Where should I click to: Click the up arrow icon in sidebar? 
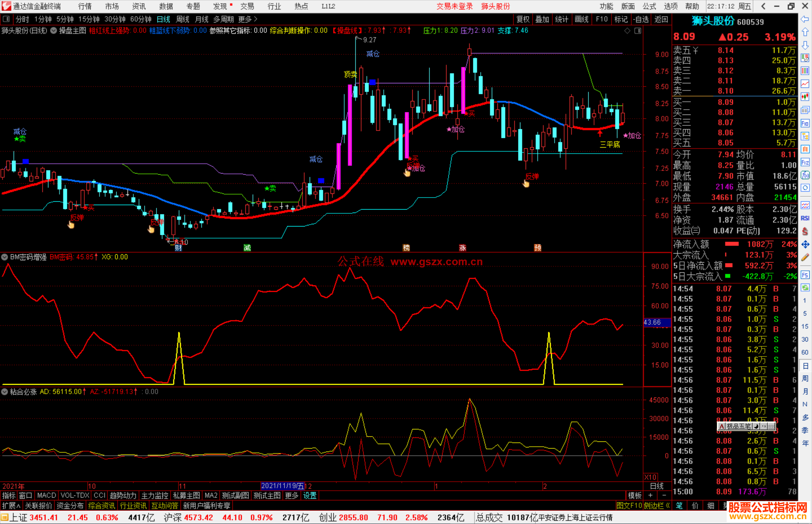[x=805, y=32]
